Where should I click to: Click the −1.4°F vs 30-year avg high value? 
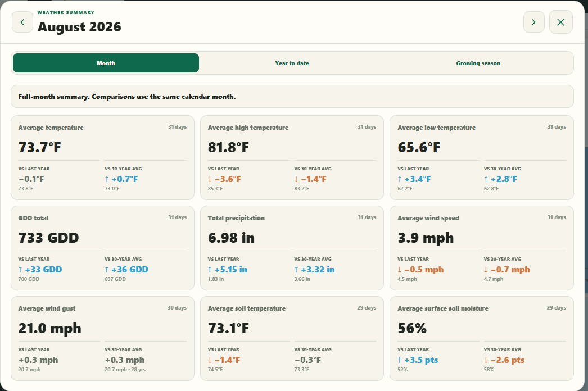pyautogui.click(x=310, y=179)
